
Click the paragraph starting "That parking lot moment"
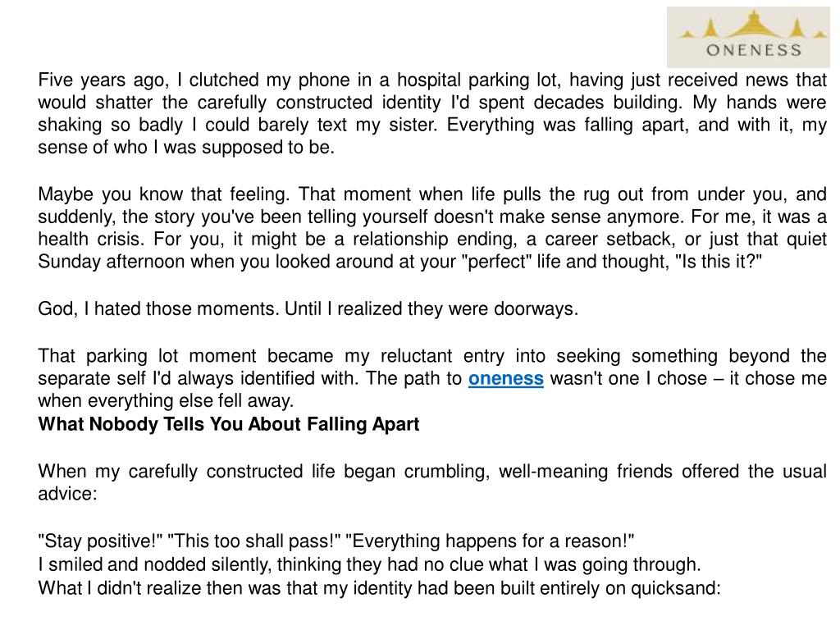click(x=432, y=378)
